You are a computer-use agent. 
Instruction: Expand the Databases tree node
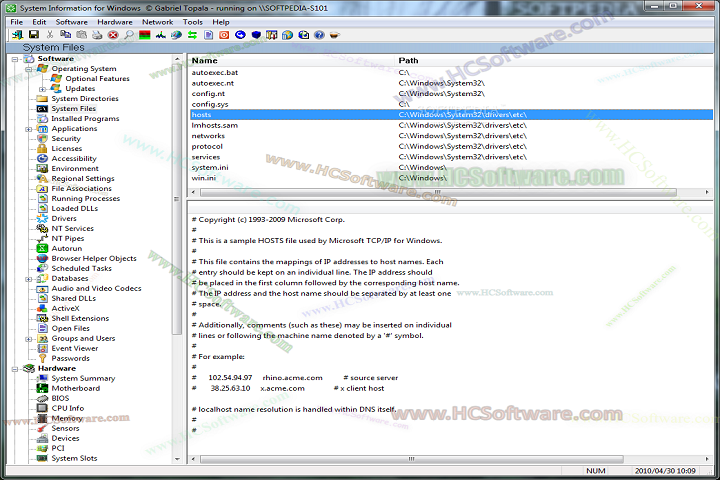point(28,279)
